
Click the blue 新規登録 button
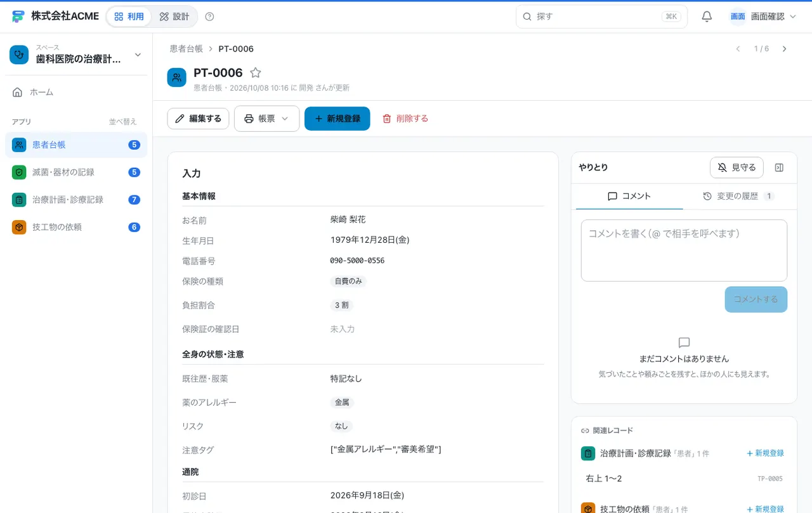pos(337,119)
